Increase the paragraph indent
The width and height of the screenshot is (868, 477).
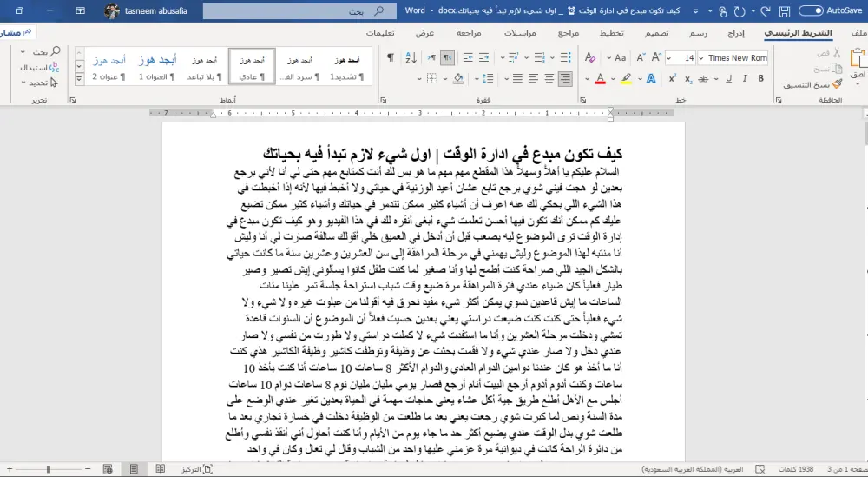[x=468, y=57]
